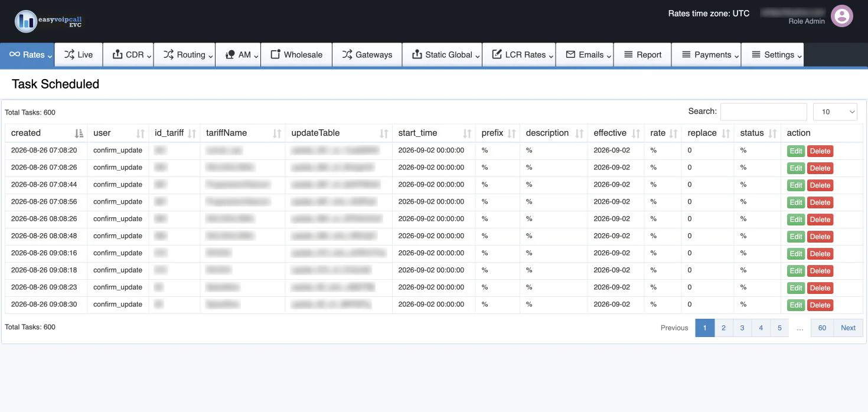Expand the Rates menu chevron
This screenshot has height=412, width=868.
click(x=50, y=57)
